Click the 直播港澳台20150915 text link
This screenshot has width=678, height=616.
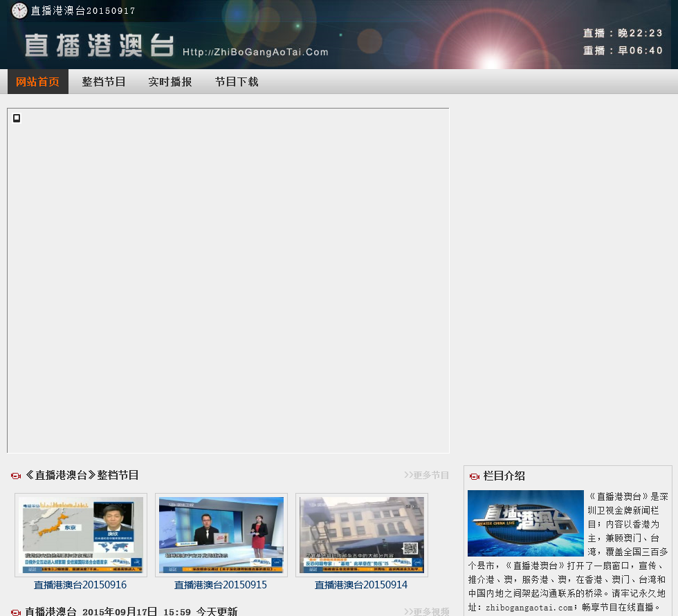click(x=221, y=585)
